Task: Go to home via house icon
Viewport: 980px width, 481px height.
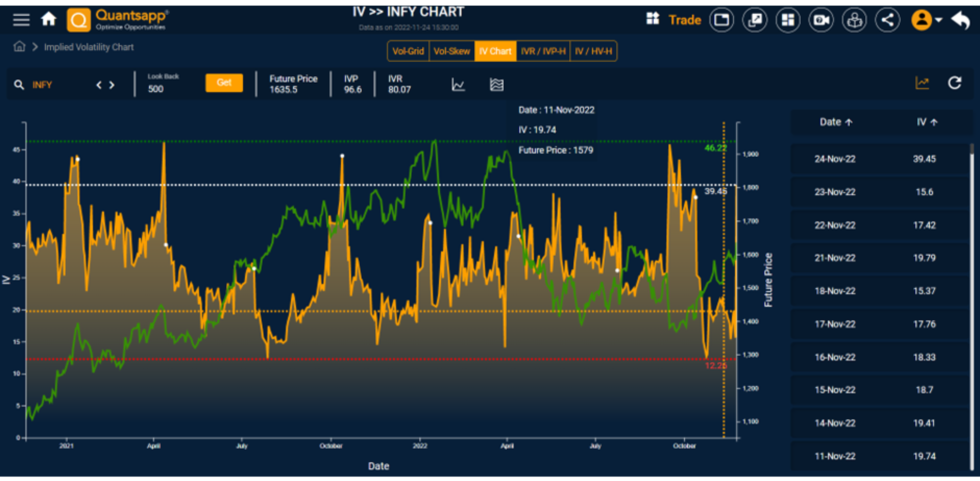Action: click(x=48, y=19)
